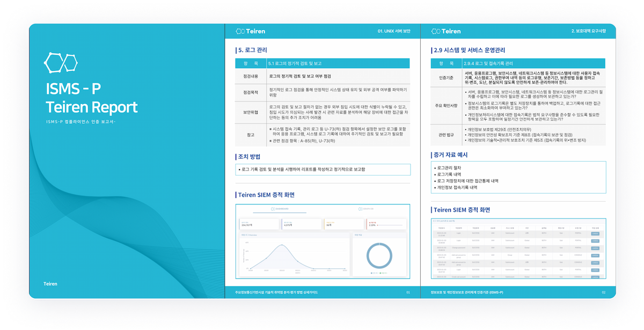Viewport: 644px width, 330px height.
Task: Click the detail button in the Create sub account row
Action: 595,277
